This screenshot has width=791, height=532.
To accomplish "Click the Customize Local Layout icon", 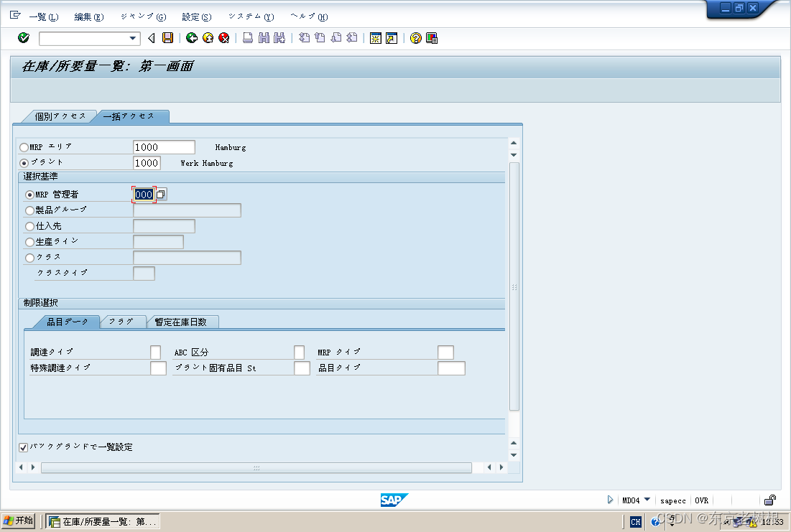I will [x=432, y=38].
